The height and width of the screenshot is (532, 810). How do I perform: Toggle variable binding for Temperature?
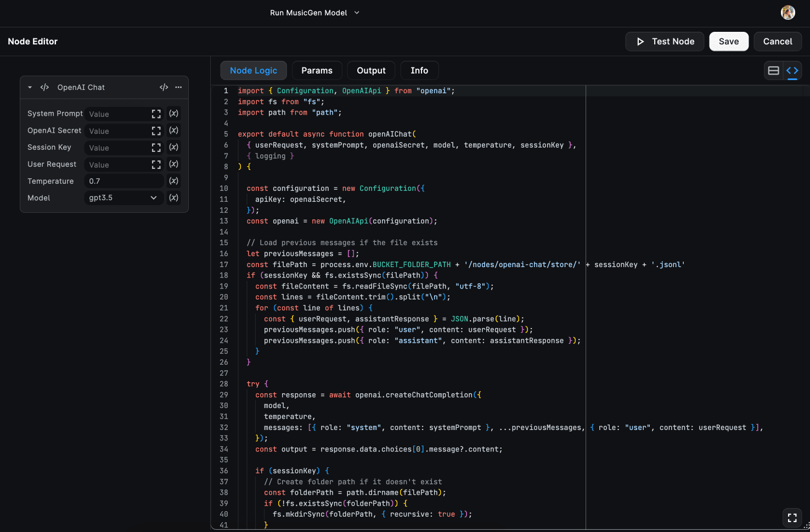click(173, 180)
